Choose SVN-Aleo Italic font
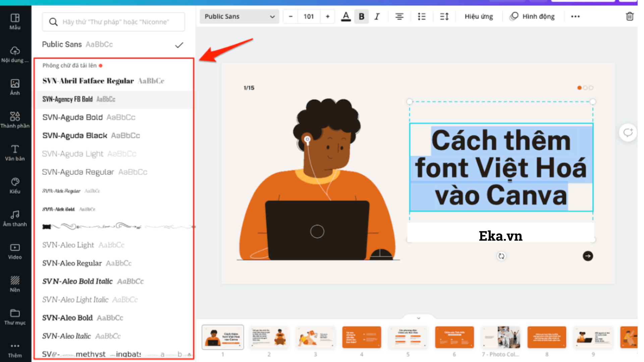 [x=114, y=336]
